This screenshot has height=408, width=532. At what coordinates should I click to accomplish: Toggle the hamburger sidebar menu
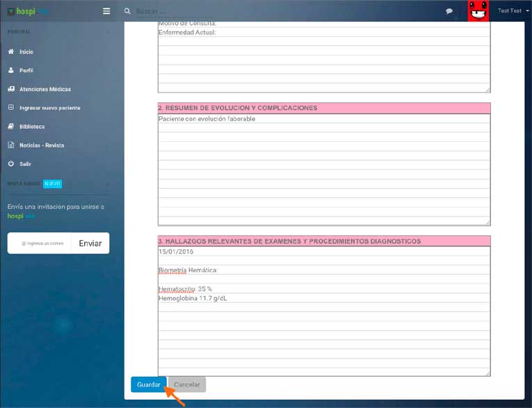[106, 11]
